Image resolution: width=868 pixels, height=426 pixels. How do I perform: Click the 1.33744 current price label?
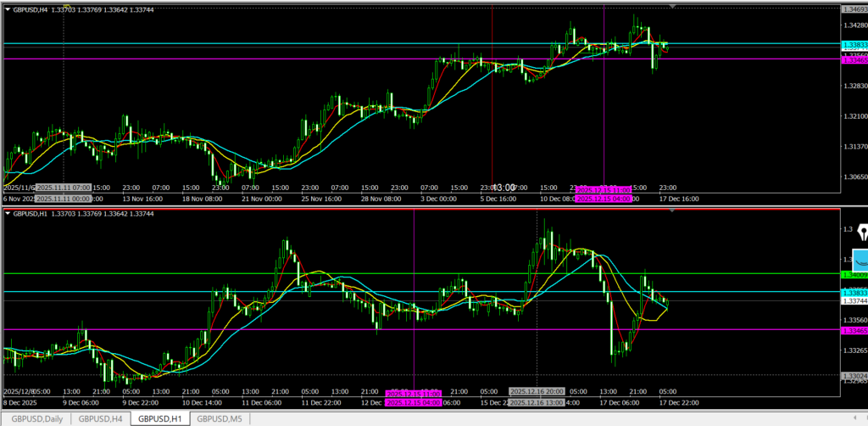click(854, 301)
